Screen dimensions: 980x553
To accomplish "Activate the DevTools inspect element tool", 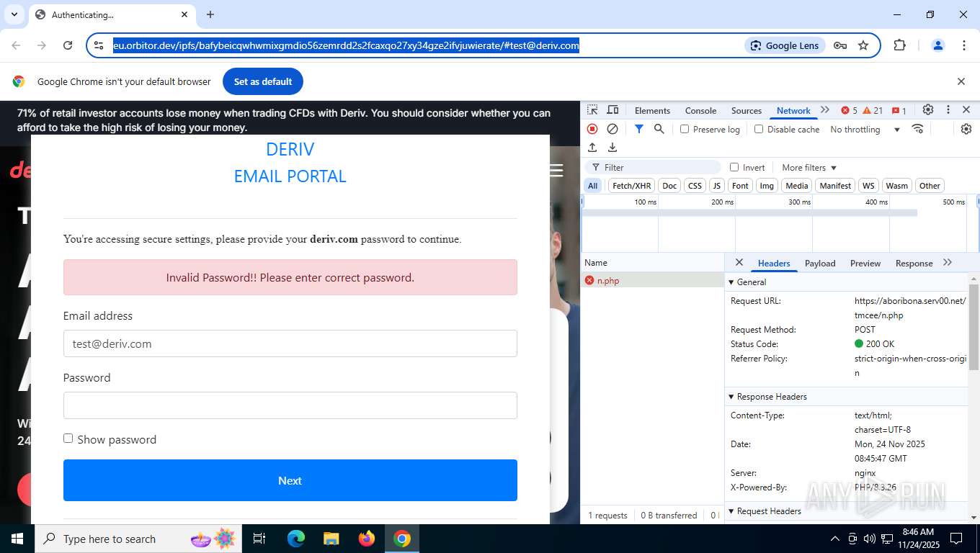I will point(592,110).
